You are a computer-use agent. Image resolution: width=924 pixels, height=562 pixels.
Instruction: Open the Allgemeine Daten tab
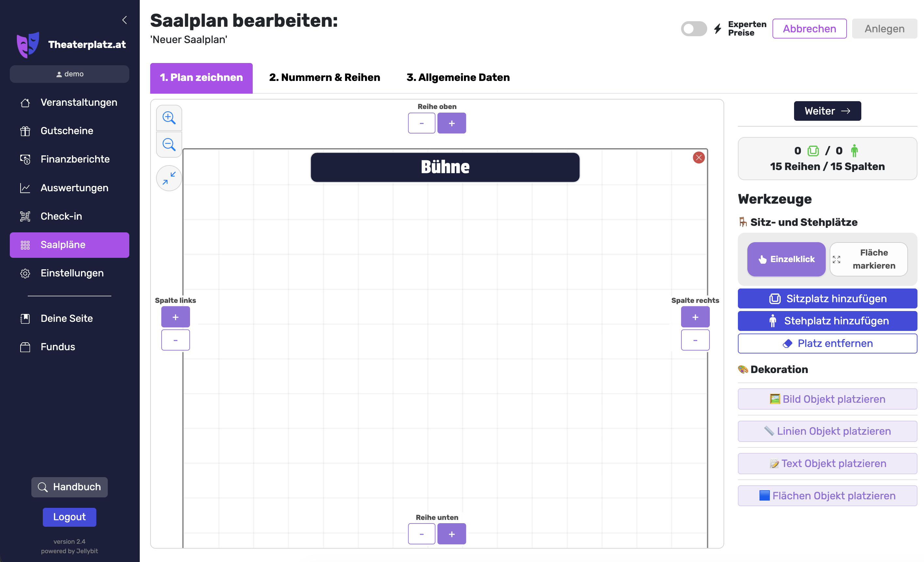[x=458, y=78]
